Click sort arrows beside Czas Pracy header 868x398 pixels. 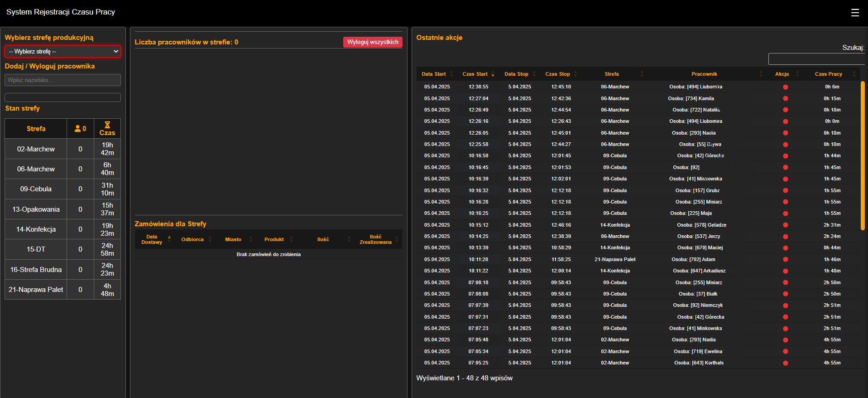[854, 74]
